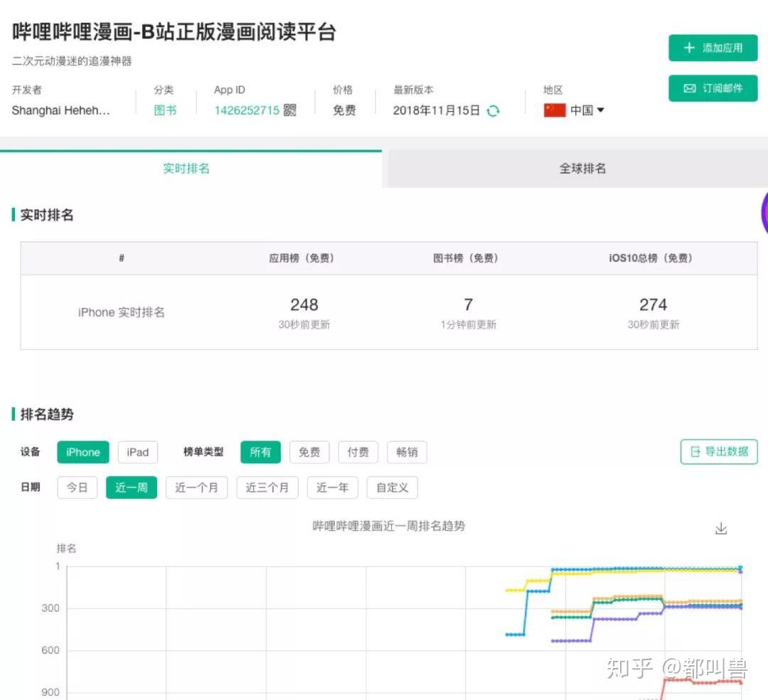Screen dimensions: 768x700
Task: Select the iPad device filter
Action: pyautogui.click(x=138, y=452)
